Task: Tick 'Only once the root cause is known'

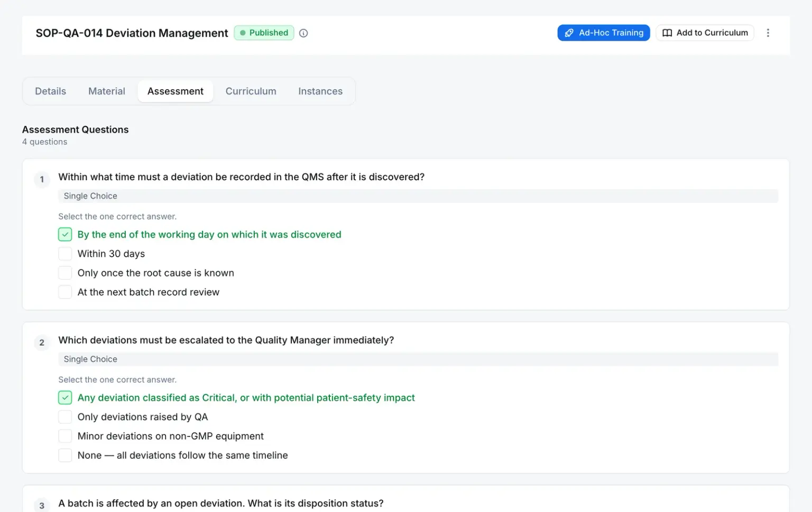Action: coord(65,273)
